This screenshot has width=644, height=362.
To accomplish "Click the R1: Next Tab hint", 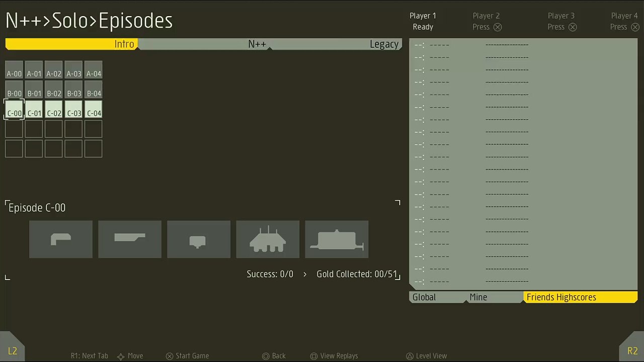I will (x=90, y=356).
